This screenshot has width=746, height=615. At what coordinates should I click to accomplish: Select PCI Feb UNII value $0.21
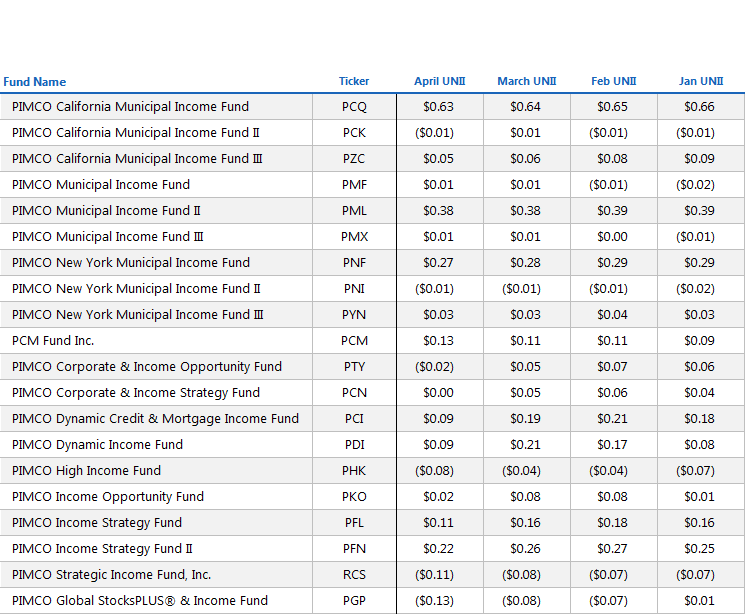click(614, 419)
